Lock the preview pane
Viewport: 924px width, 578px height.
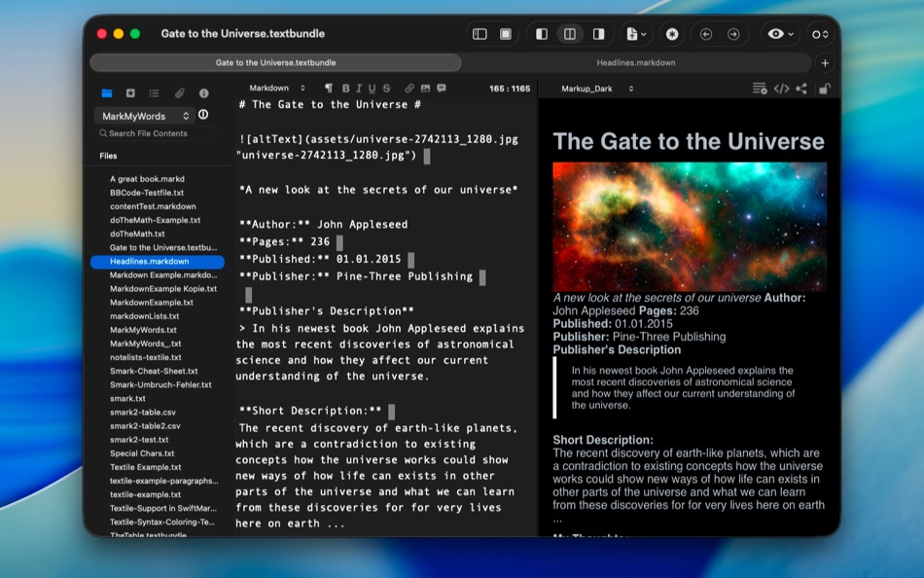click(x=822, y=88)
